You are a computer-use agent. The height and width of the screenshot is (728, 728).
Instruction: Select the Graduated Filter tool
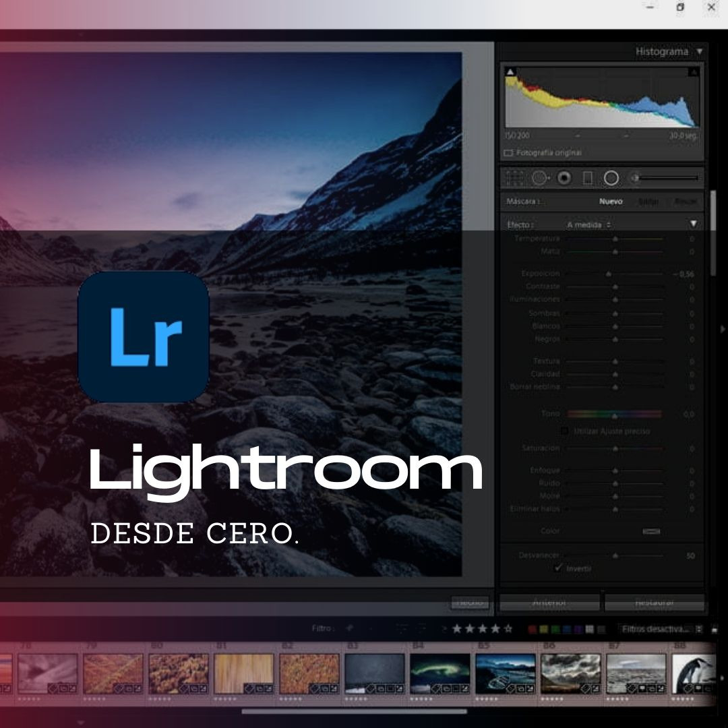tap(587, 178)
